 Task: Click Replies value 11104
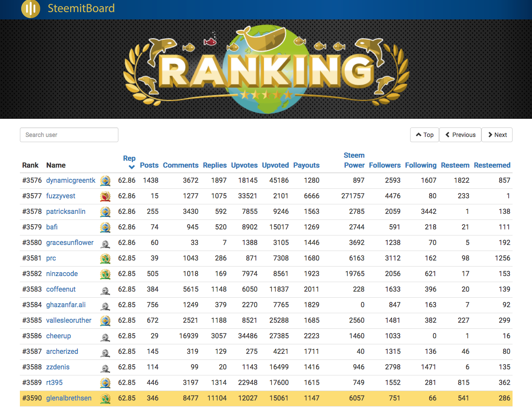pyautogui.click(x=217, y=398)
